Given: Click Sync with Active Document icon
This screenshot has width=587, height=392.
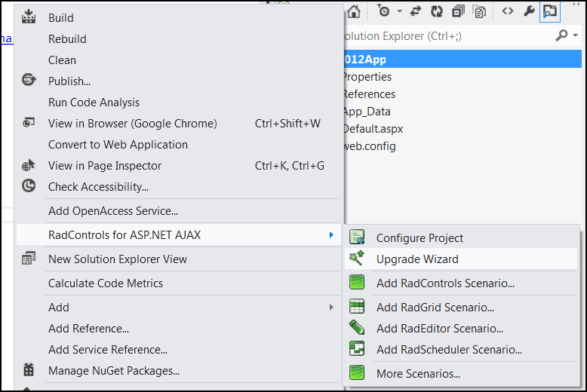Looking at the screenshot, I should click(415, 11).
